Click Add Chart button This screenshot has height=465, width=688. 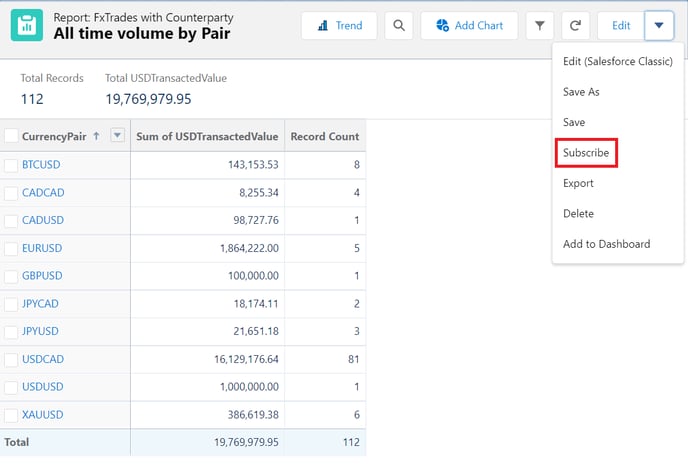[469, 26]
